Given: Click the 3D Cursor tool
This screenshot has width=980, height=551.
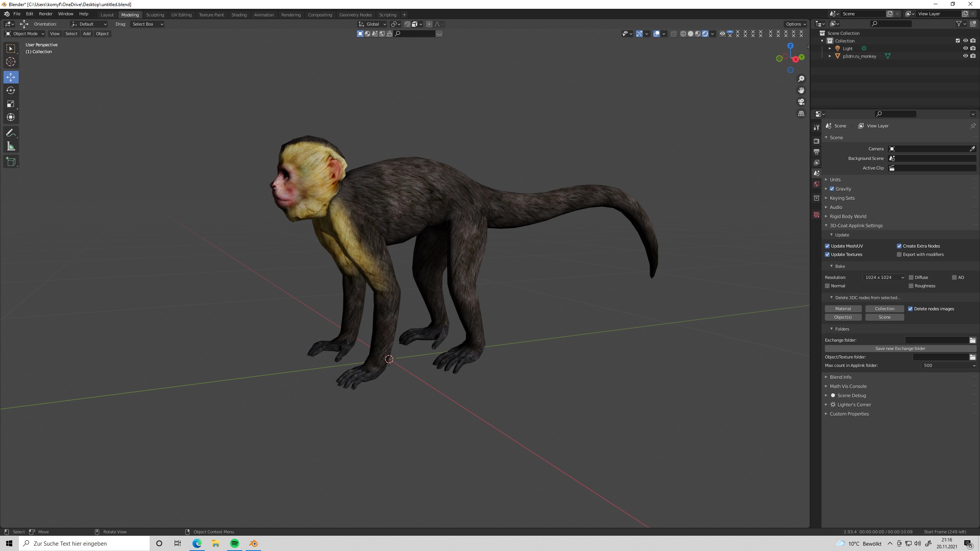Looking at the screenshot, I should click(11, 62).
